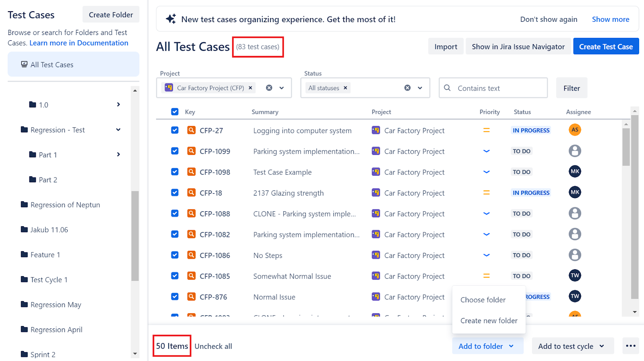644x361 pixels.
Task: Uncheck the CFP-27 checkbox
Action: 175,130
